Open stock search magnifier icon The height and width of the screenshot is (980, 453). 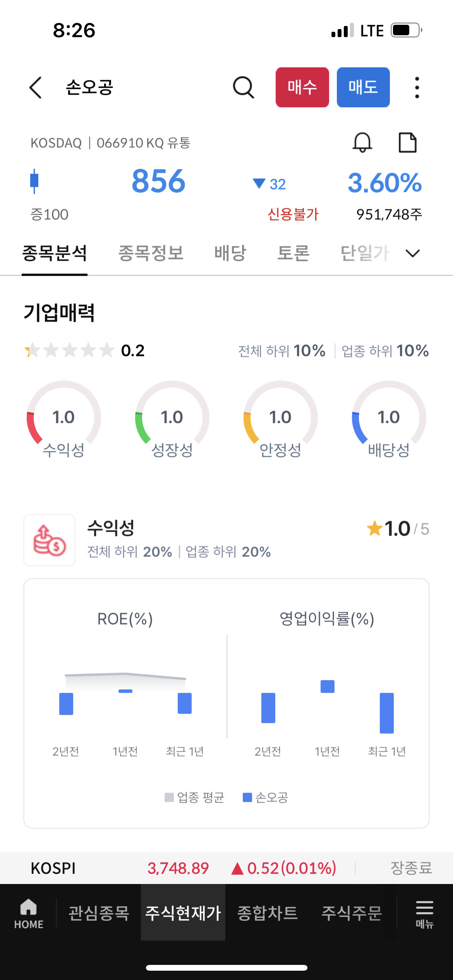pyautogui.click(x=244, y=87)
